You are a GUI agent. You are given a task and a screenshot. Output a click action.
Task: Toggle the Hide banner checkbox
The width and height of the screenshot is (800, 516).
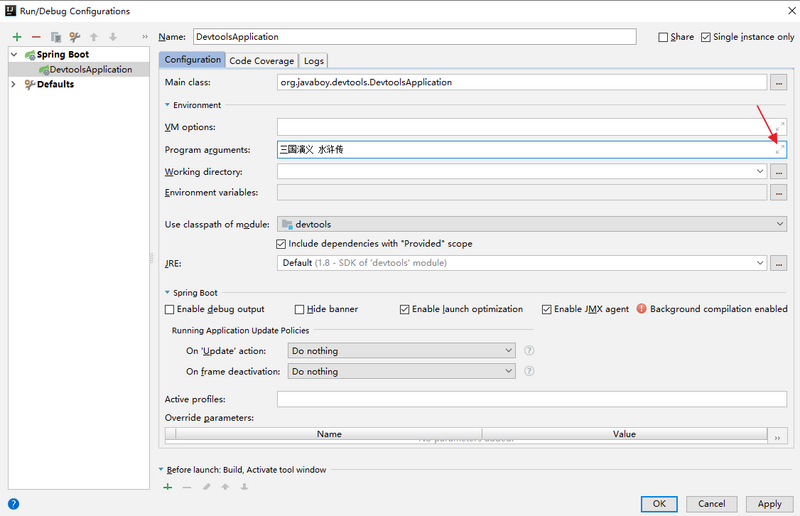(300, 309)
